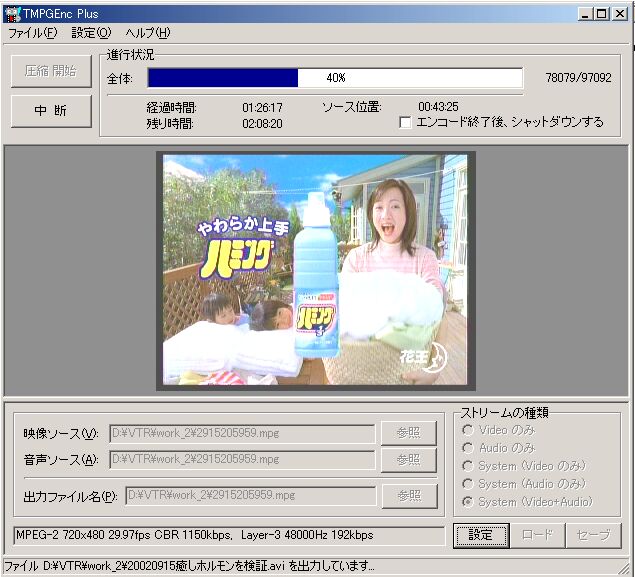Select the Video のみ radio button
The width and height of the screenshot is (635, 577).
pyautogui.click(x=468, y=430)
